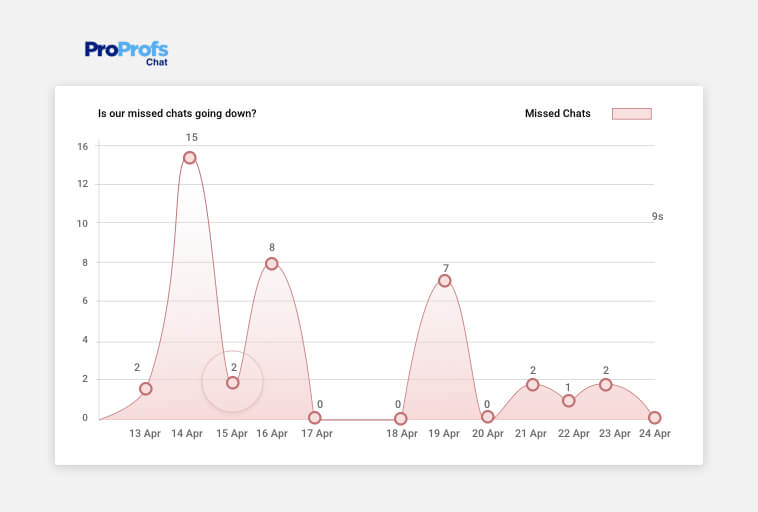758x512 pixels.
Task: Select the 18 Apr data point
Action: click(400, 418)
